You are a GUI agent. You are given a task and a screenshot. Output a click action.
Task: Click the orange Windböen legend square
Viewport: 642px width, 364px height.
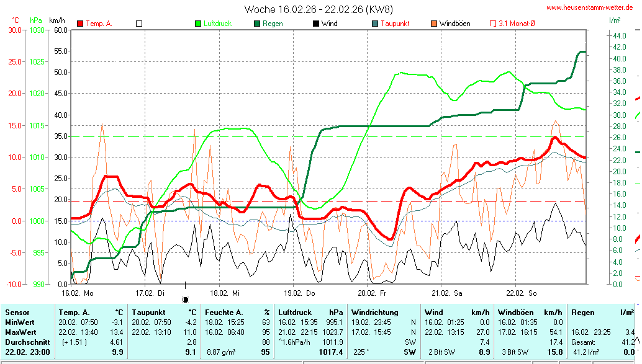click(x=433, y=24)
